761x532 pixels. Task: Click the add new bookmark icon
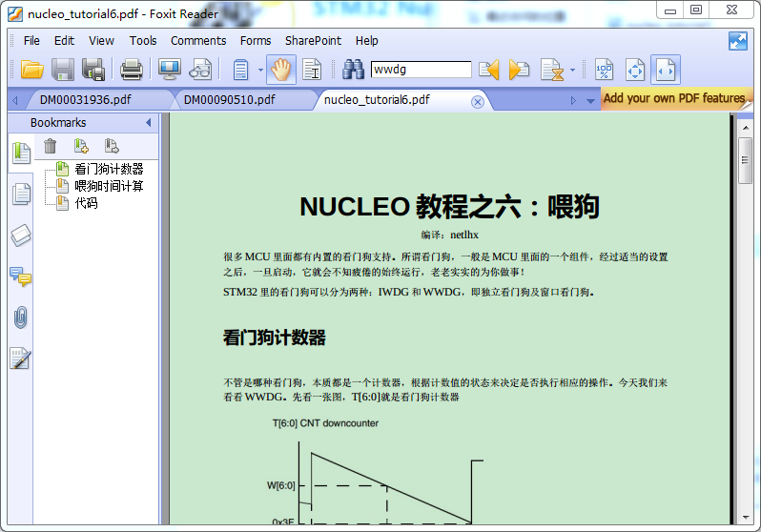(x=81, y=146)
